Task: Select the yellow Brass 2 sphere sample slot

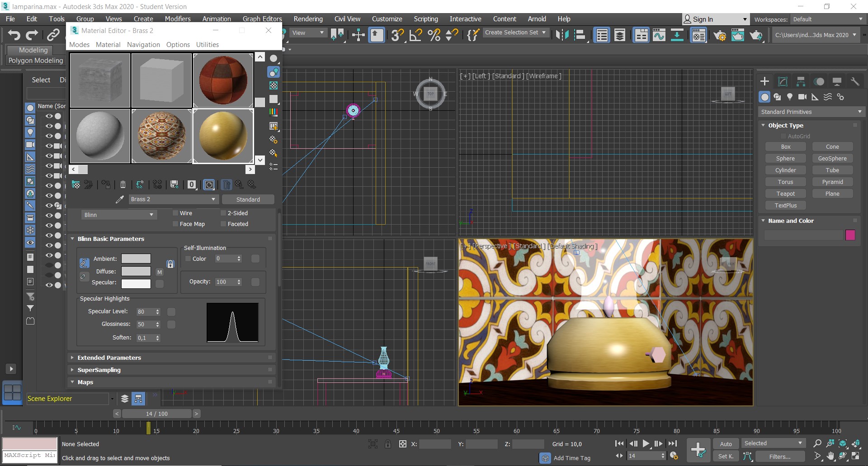Action: tap(223, 136)
